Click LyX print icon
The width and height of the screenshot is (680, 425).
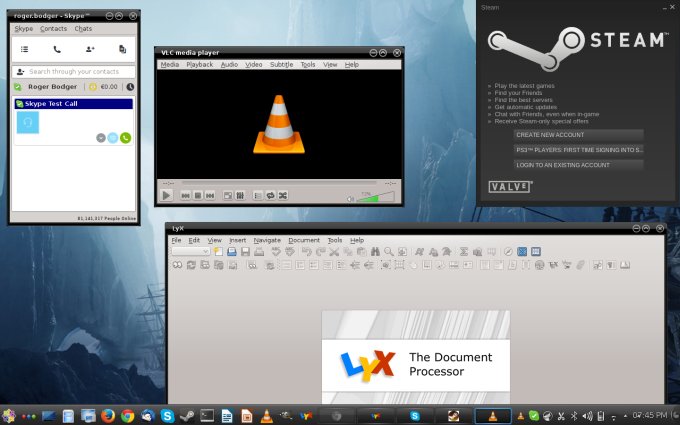(x=259, y=252)
